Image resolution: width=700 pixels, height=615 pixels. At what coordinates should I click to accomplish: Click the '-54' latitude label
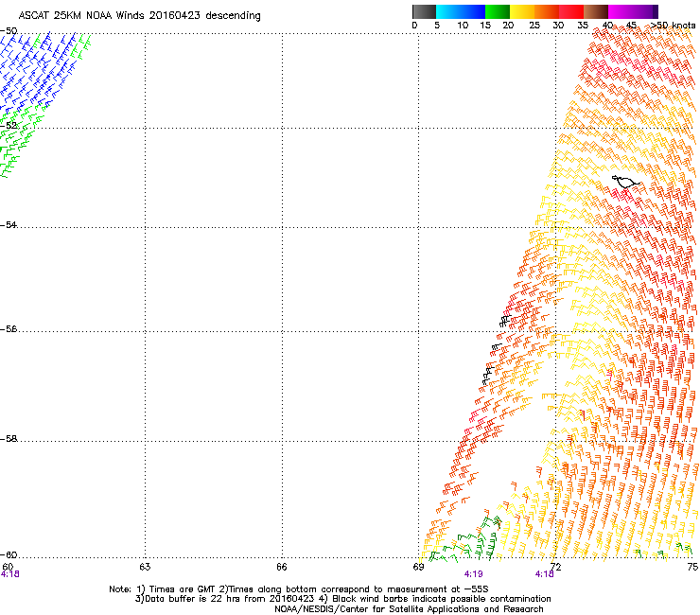[x=9, y=224]
